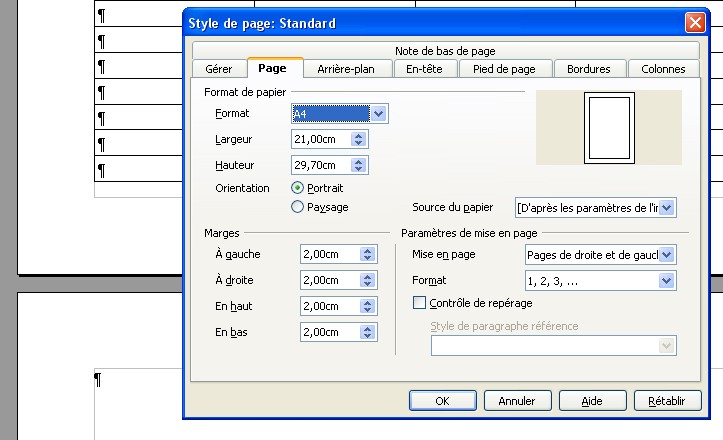723x440 pixels.
Task: Increase Largeur with the up spinner arrow
Action: point(359,136)
